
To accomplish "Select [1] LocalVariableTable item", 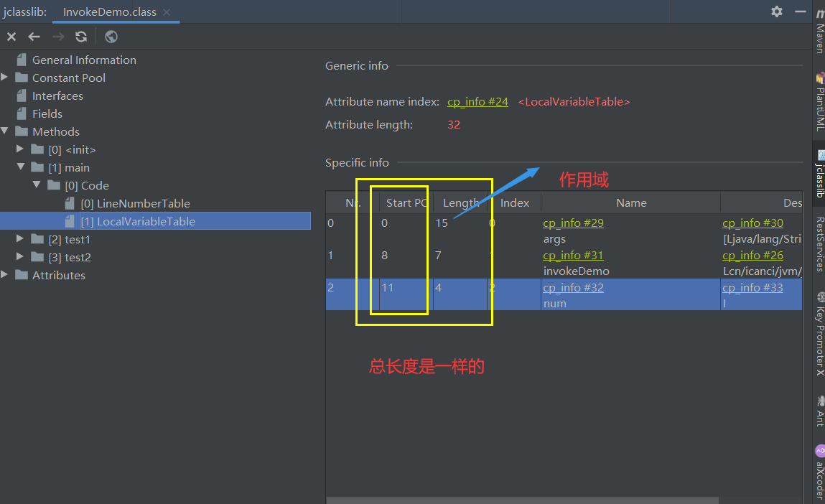I will pos(138,221).
